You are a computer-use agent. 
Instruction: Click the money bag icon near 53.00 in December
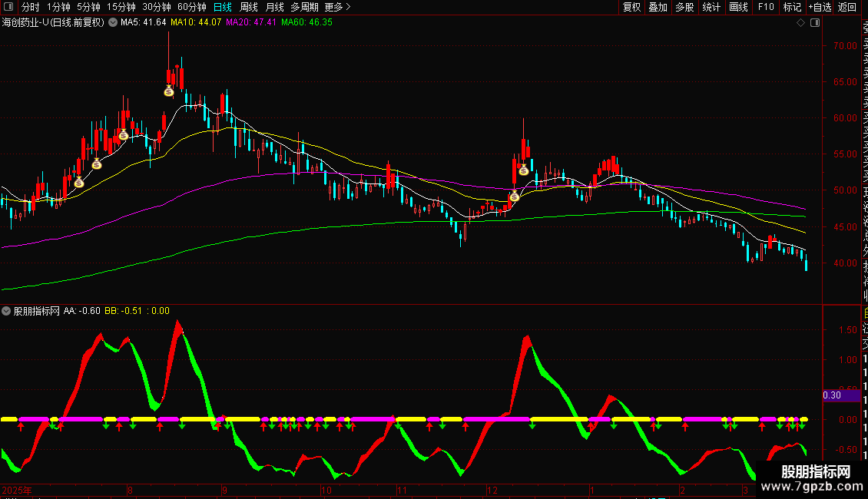[x=523, y=170]
